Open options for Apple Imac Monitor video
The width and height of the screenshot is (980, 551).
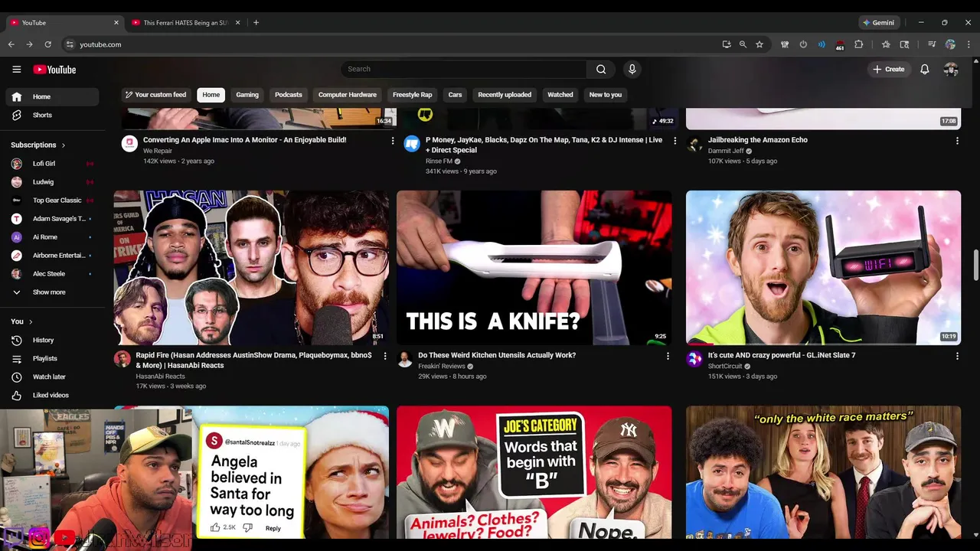coord(393,141)
